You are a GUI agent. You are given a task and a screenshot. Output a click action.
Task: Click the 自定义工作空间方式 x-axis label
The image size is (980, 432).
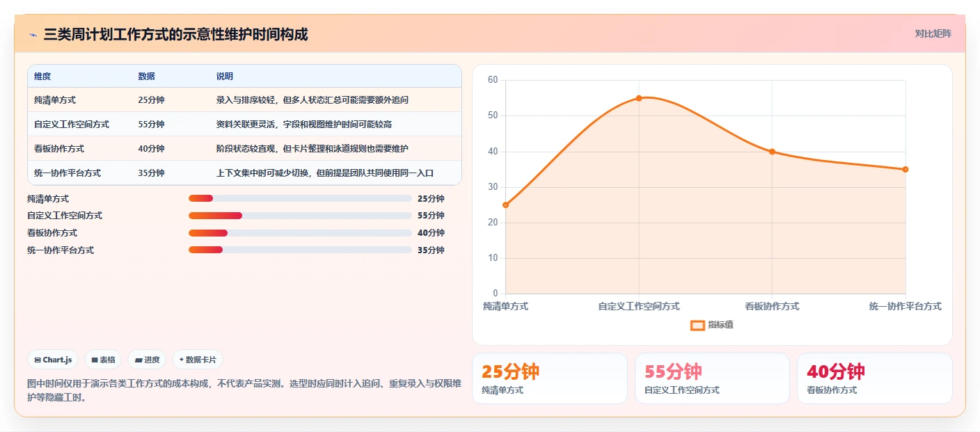click(x=639, y=306)
